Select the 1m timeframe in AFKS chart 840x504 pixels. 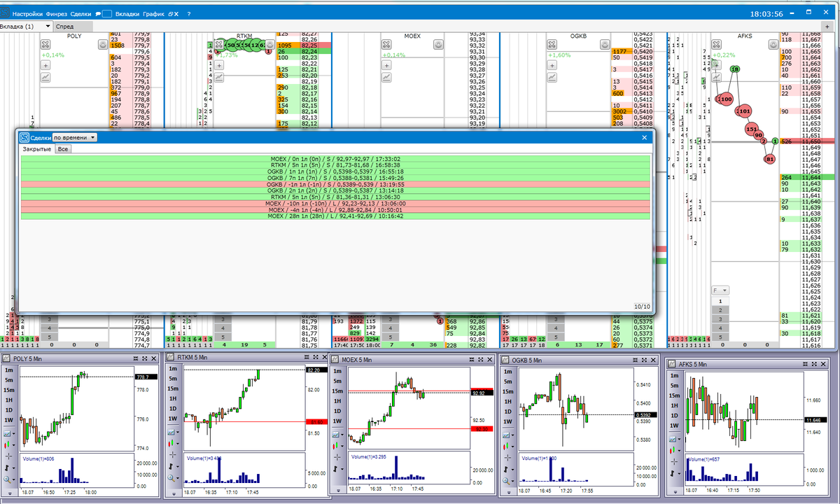(x=674, y=377)
